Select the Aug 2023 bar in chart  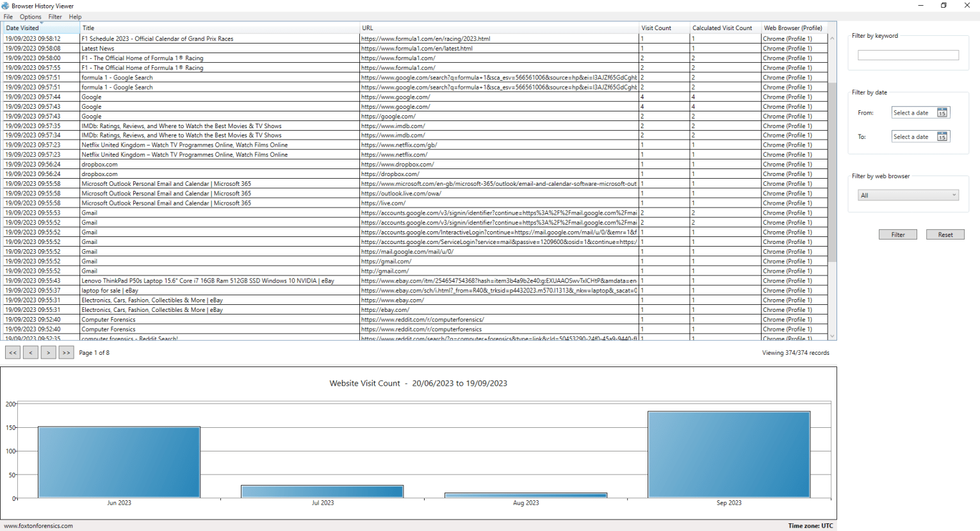526,495
